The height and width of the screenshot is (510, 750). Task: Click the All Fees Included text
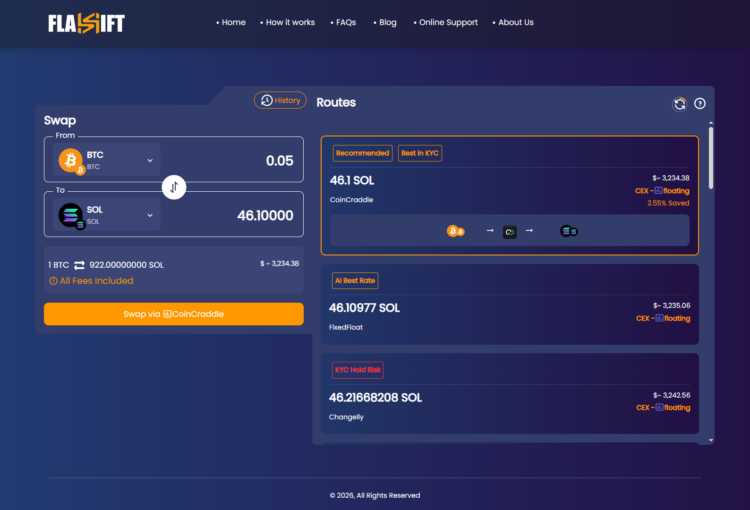tap(97, 281)
